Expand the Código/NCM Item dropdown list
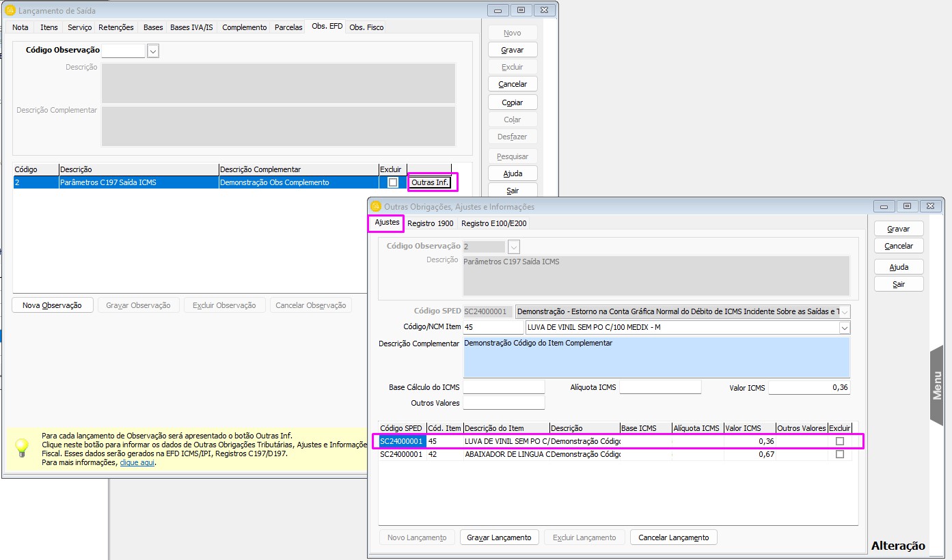The height and width of the screenshot is (560, 952). pos(845,328)
